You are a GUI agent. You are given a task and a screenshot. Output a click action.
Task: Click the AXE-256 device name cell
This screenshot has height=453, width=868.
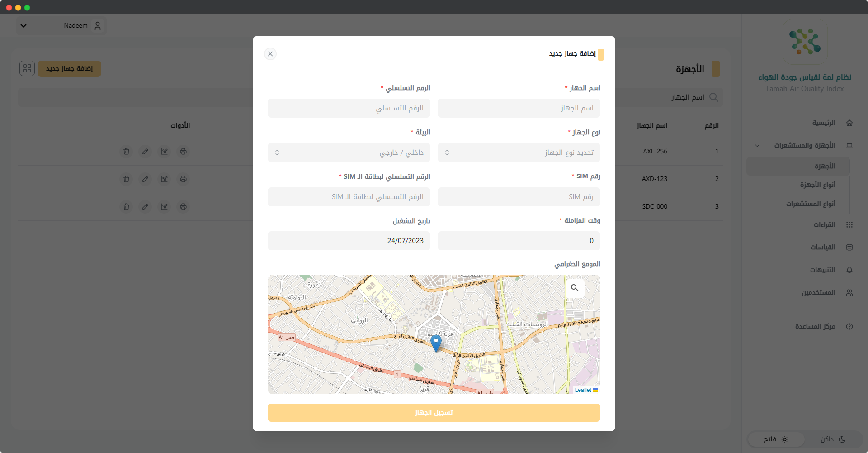(655, 152)
